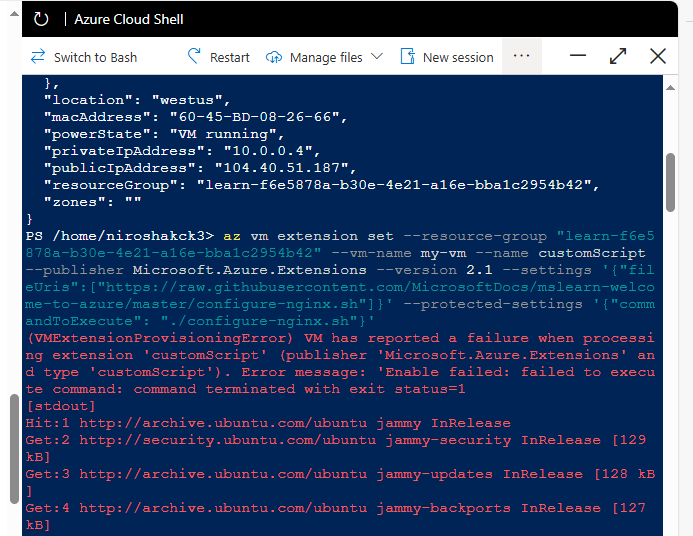
Task: Start a New session
Action: click(447, 57)
